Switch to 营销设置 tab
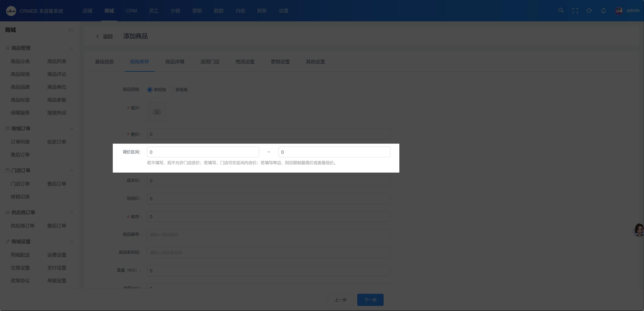The height and width of the screenshot is (311, 644). (x=280, y=62)
